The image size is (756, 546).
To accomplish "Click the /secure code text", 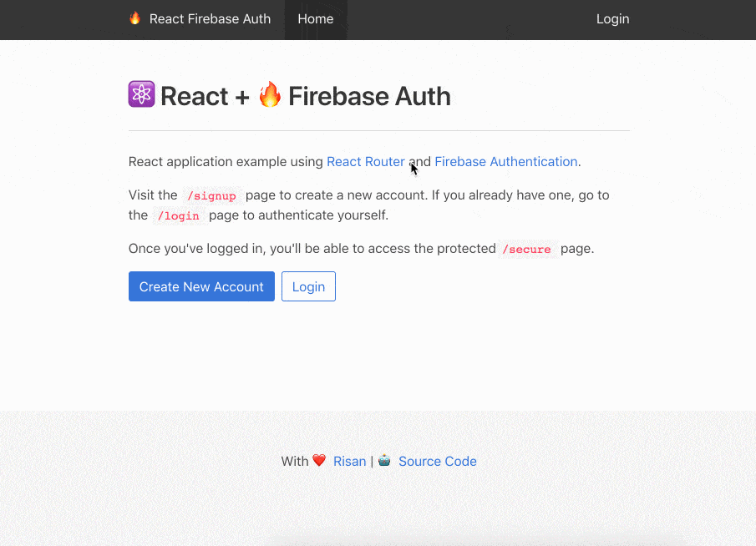I will click(x=526, y=249).
